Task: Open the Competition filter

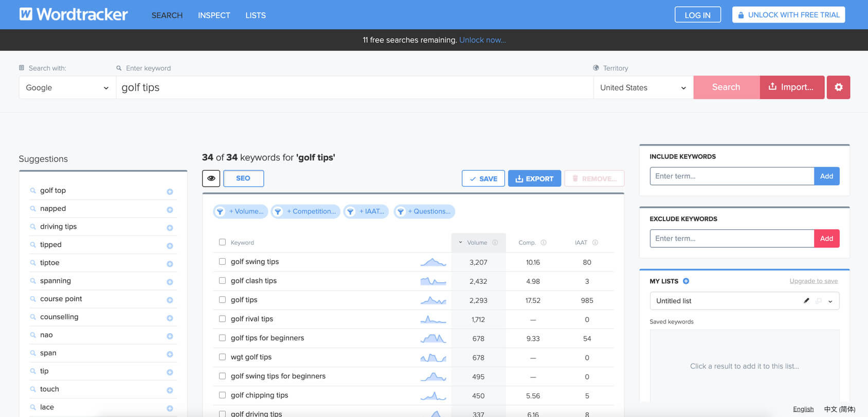Action: (305, 211)
